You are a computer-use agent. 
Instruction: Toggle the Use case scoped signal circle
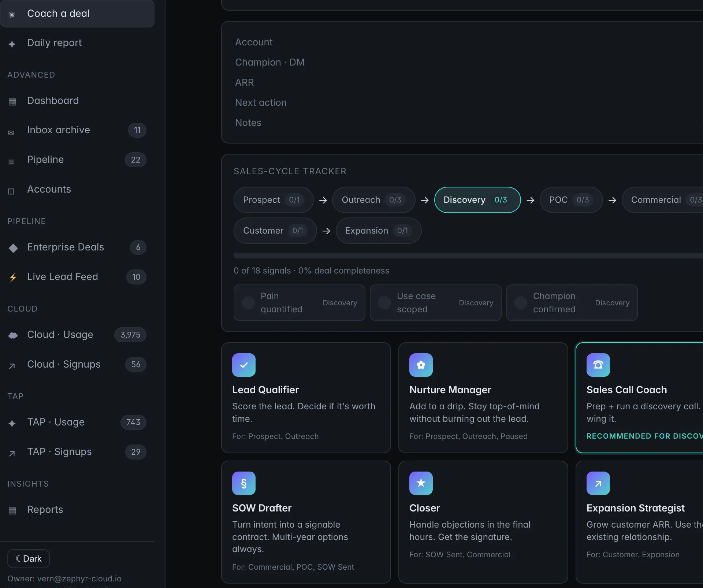click(384, 303)
